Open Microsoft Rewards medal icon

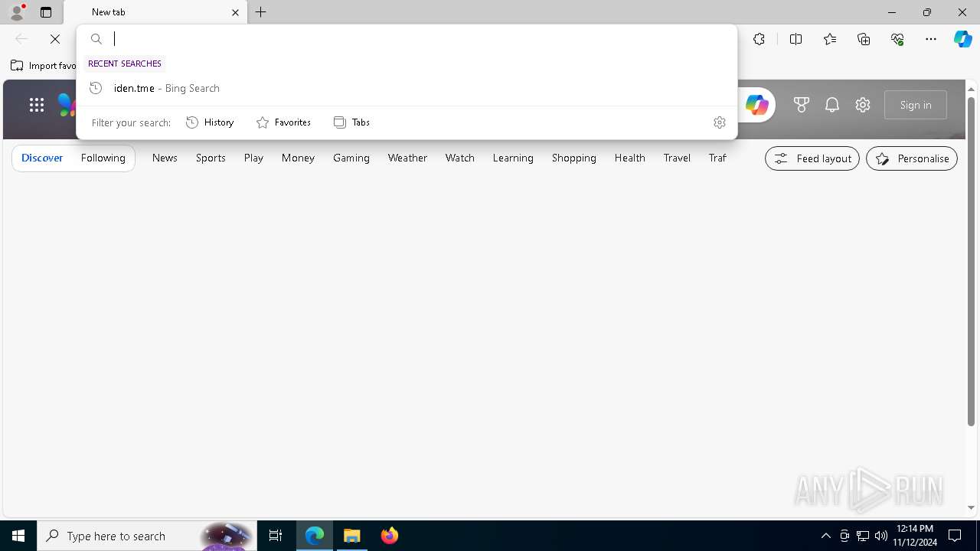pyautogui.click(x=802, y=105)
